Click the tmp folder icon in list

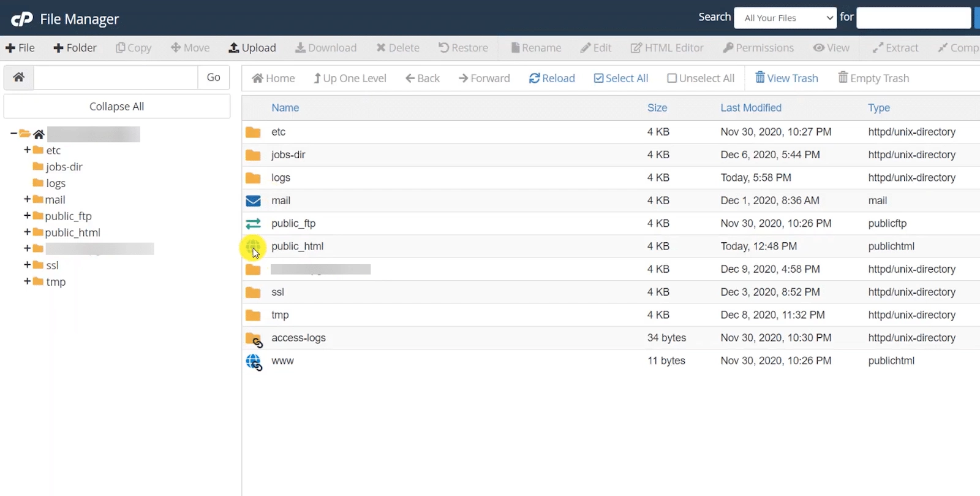click(253, 315)
